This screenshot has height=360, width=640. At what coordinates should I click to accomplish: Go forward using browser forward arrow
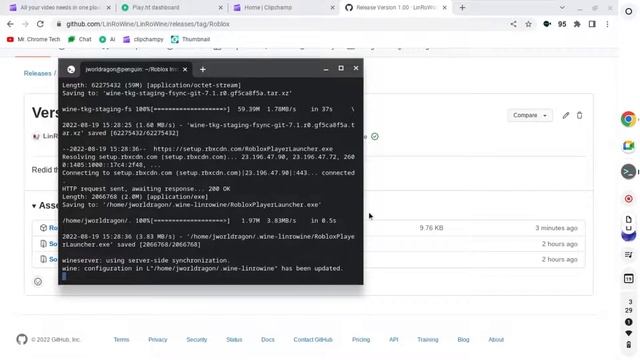25,24
